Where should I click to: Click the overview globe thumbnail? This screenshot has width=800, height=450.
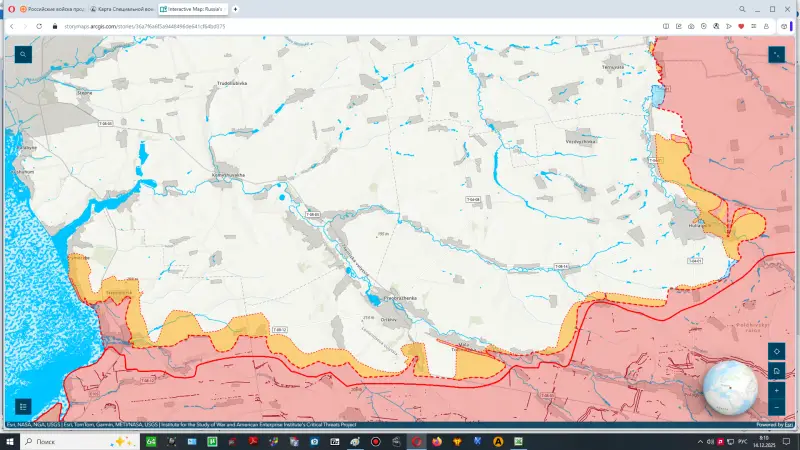click(x=730, y=388)
